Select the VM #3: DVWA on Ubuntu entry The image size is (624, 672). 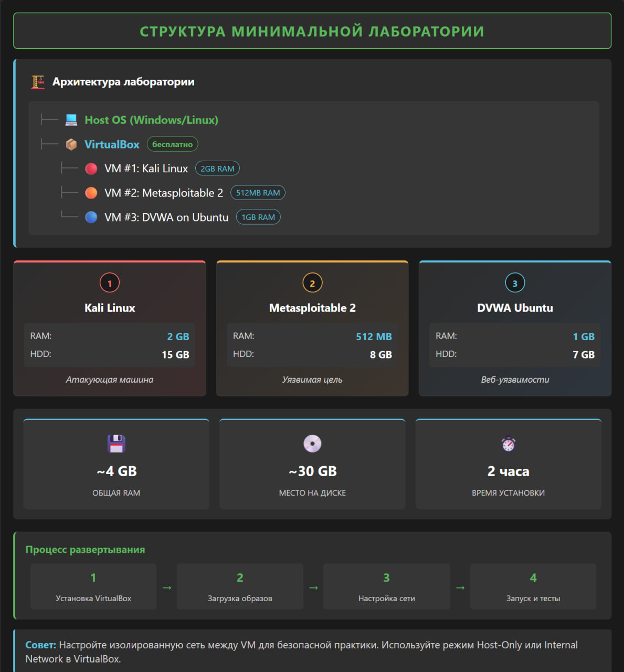click(x=166, y=217)
